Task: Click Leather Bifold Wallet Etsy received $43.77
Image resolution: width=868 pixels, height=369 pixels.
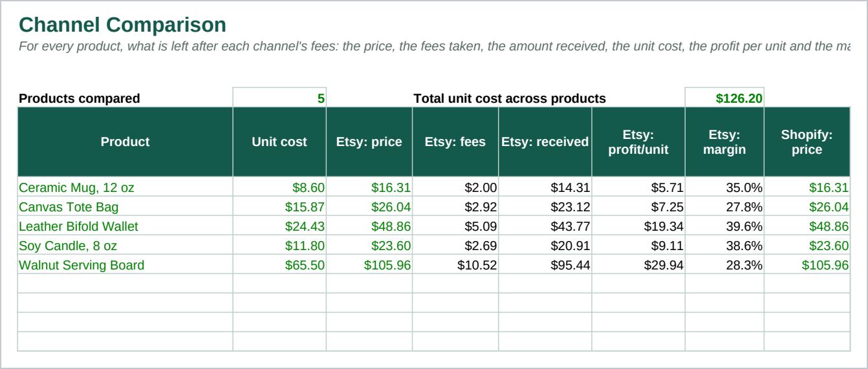Action: click(x=545, y=226)
